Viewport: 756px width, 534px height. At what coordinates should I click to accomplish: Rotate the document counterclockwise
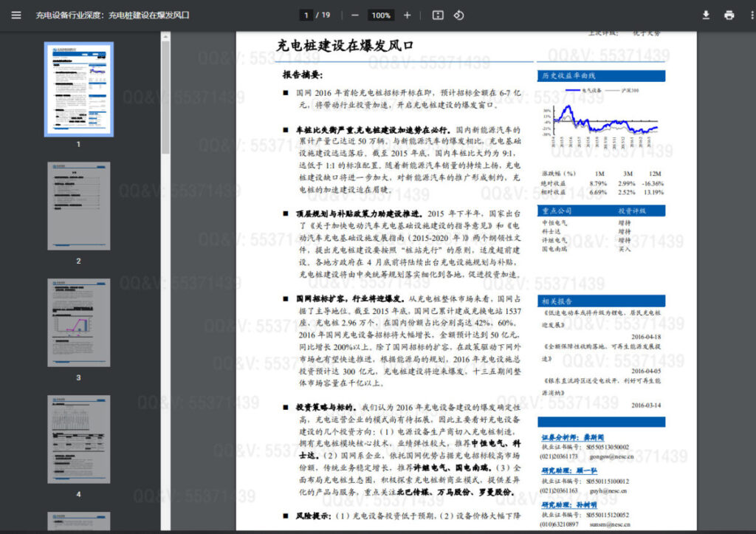458,15
